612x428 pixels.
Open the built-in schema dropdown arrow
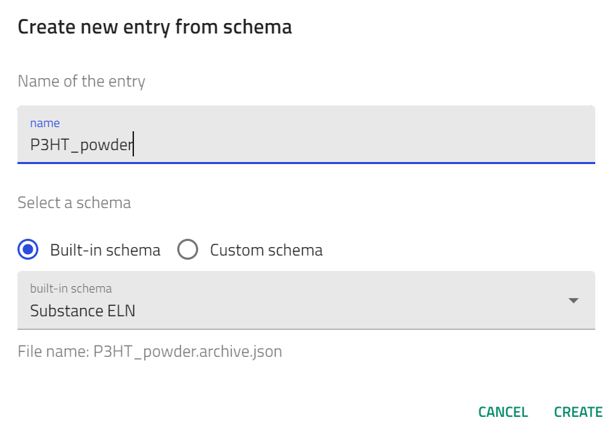coord(574,300)
